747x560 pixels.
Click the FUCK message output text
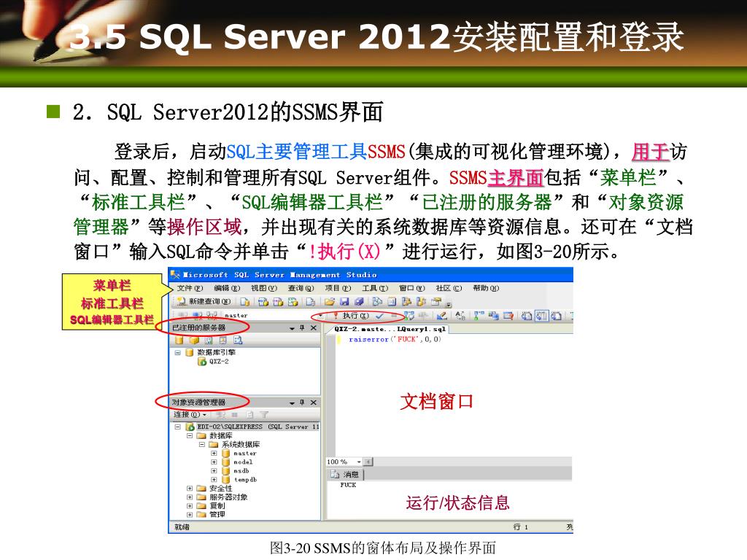tap(348, 485)
